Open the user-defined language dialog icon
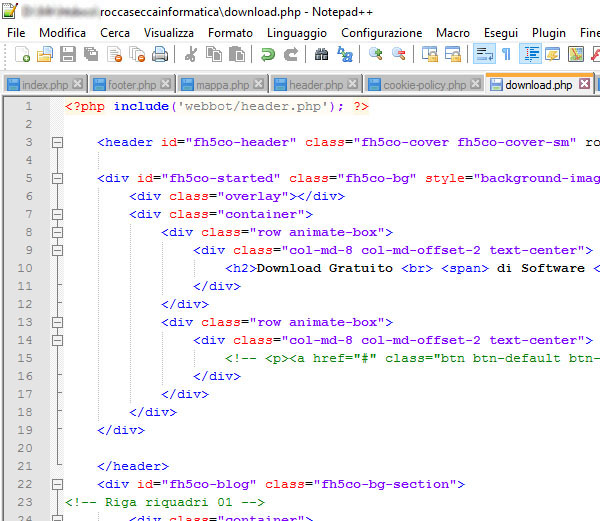This screenshot has height=521, width=600. [x=553, y=54]
